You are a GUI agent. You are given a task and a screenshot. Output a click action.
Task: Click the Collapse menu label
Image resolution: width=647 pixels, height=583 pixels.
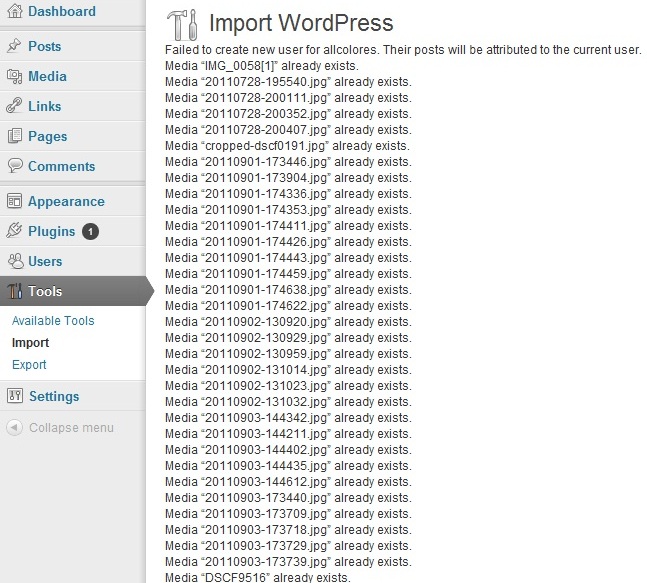(x=71, y=427)
